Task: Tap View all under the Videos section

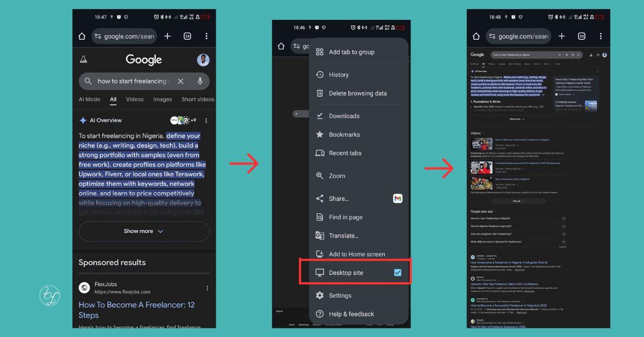Action: [517, 201]
